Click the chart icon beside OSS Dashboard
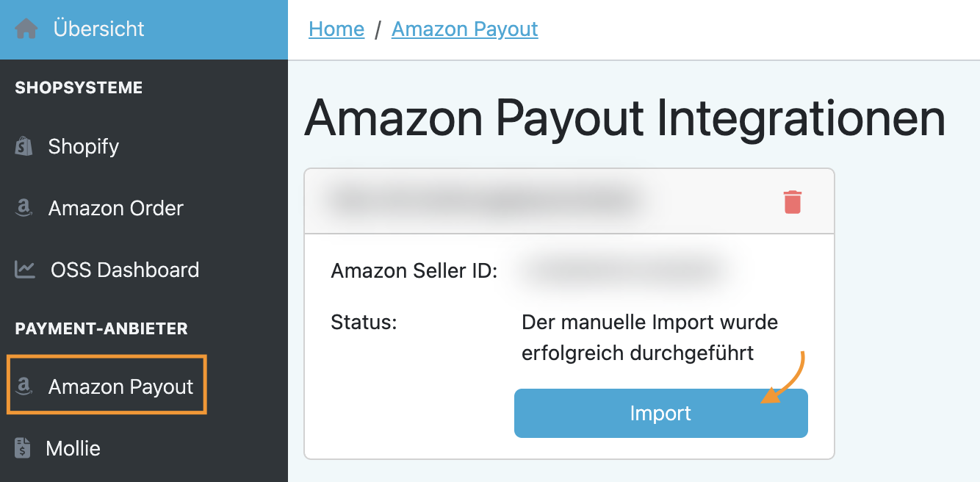This screenshot has height=482, width=980. 25,270
